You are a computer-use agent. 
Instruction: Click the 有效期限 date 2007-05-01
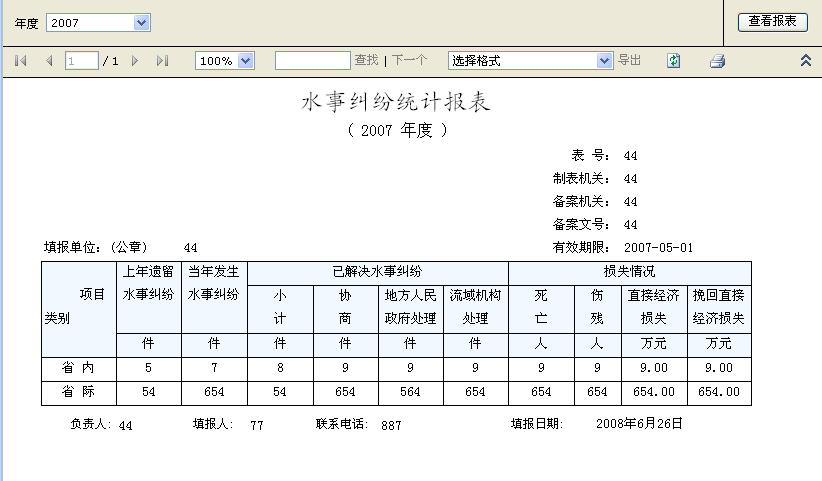[x=658, y=247]
